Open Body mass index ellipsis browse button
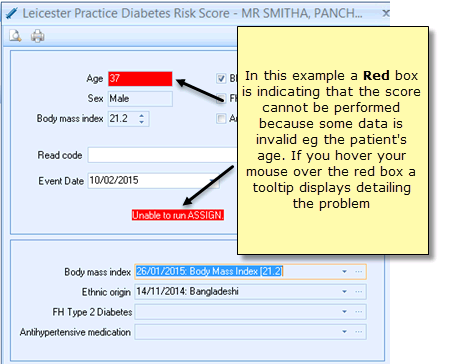The image size is (452, 364). pos(359,272)
